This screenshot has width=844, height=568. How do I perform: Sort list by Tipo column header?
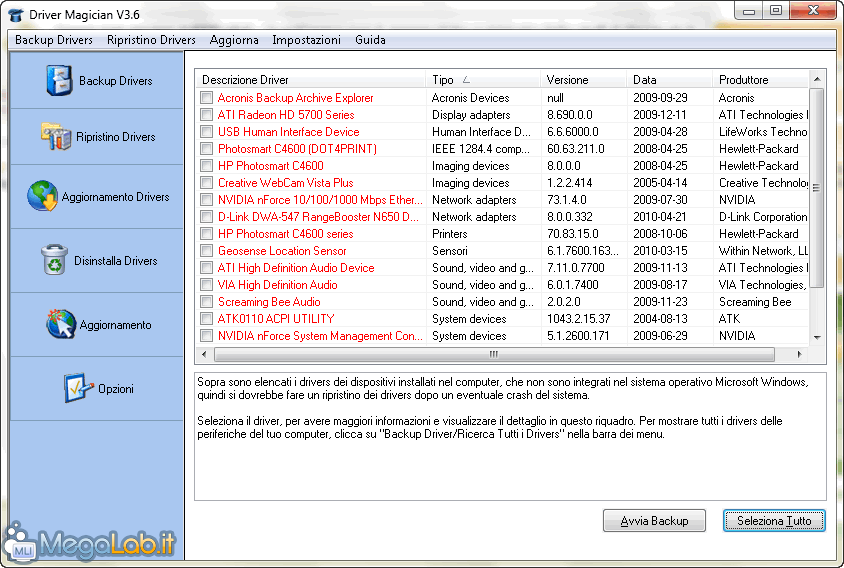[x=483, y=80]
